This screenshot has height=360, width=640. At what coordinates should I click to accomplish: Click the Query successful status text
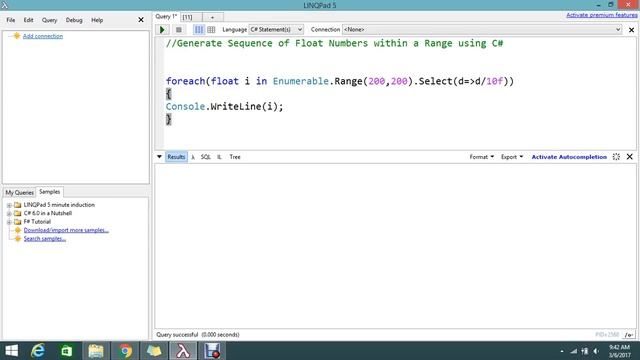198,335
